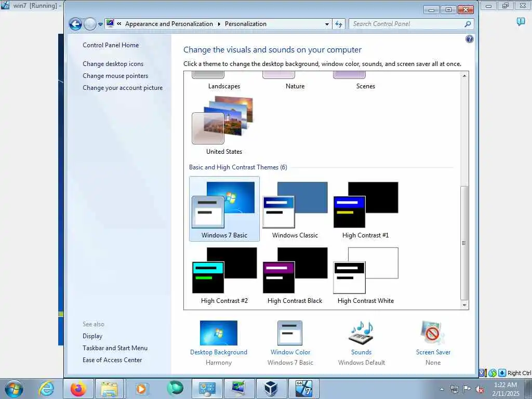Click the muted volume tray icon
This screenshot has height=399, width=532.
tap(480, 389)
